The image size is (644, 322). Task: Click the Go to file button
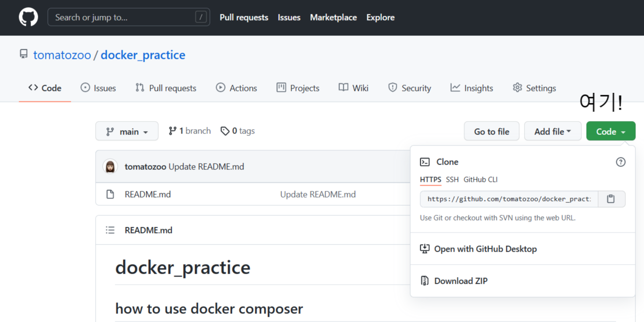(491, 131)
